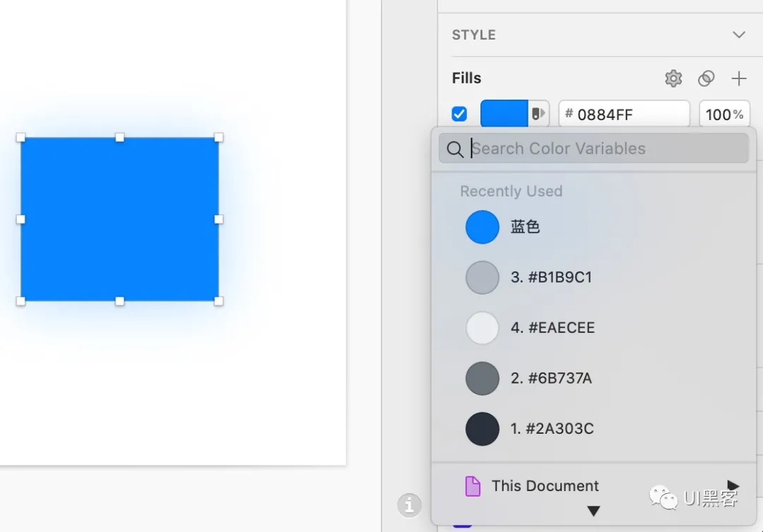The height and width of the screenshot is (532, 763).
Task: Click the Recently Used heading
Action: 511,191
